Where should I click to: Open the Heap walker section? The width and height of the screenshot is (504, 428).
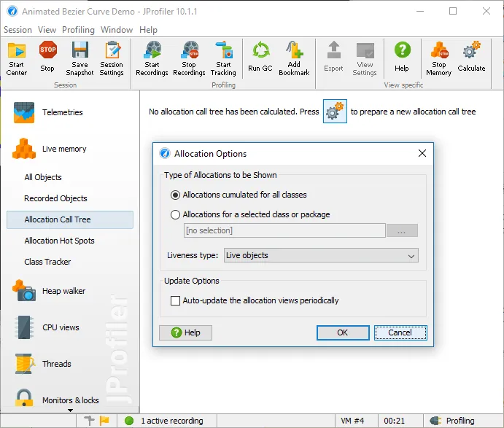click(49, 291)
